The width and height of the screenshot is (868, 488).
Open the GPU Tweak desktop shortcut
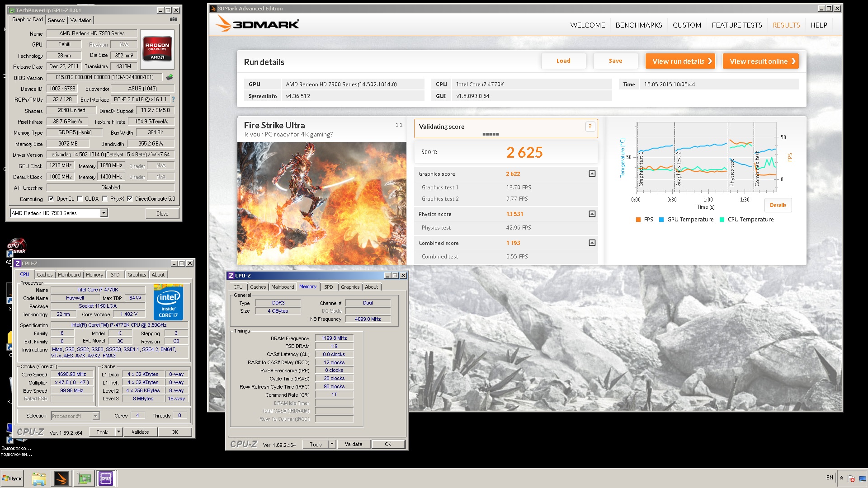tap(16, 247)
